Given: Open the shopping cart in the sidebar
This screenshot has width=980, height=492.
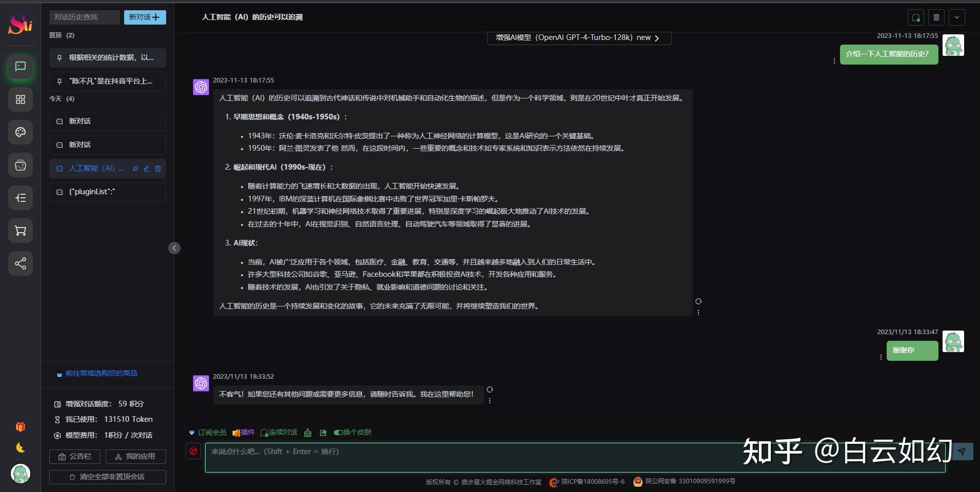Looking at the screenshot, I should [x=21, y=231].
